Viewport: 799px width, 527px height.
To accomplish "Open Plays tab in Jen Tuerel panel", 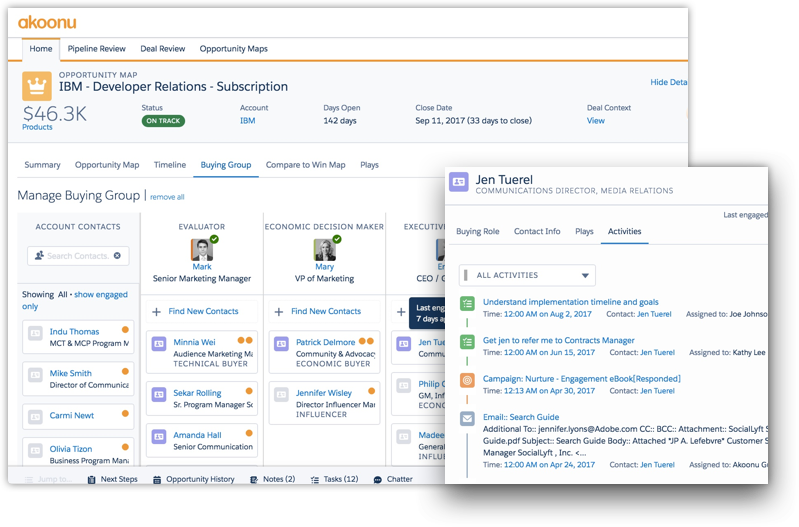I will pos(584,231).
